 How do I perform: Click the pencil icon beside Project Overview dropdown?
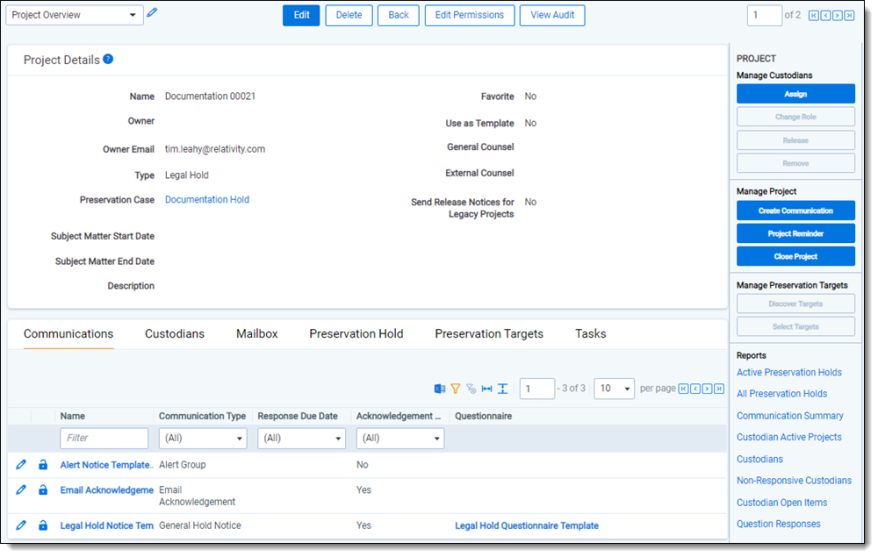152,13
